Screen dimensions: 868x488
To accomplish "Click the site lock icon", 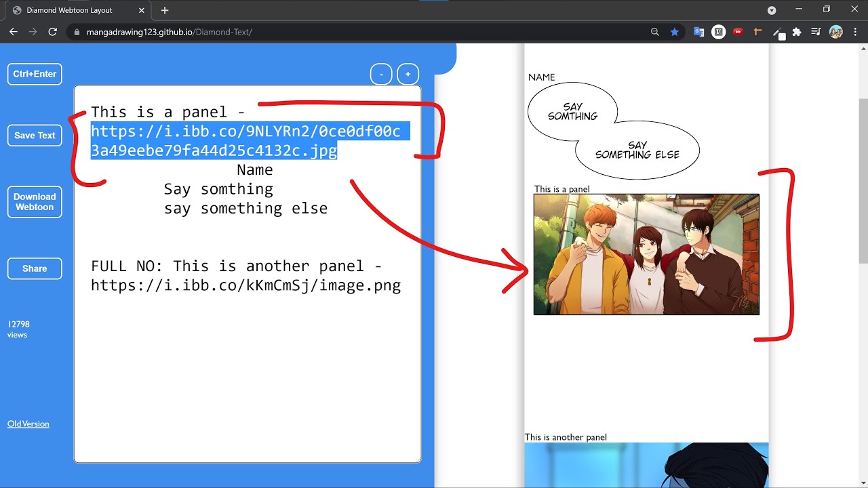I will pos(77,32).
